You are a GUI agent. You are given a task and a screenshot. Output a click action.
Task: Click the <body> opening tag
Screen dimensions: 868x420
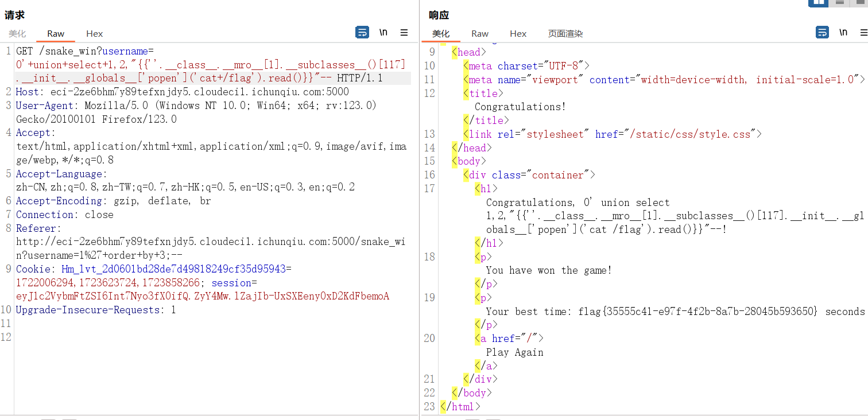pos(469,161)
